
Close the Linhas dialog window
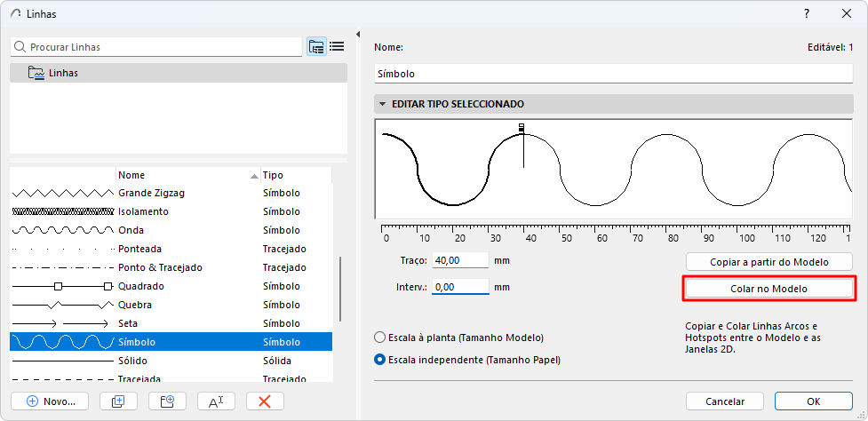tap(847, 14)
